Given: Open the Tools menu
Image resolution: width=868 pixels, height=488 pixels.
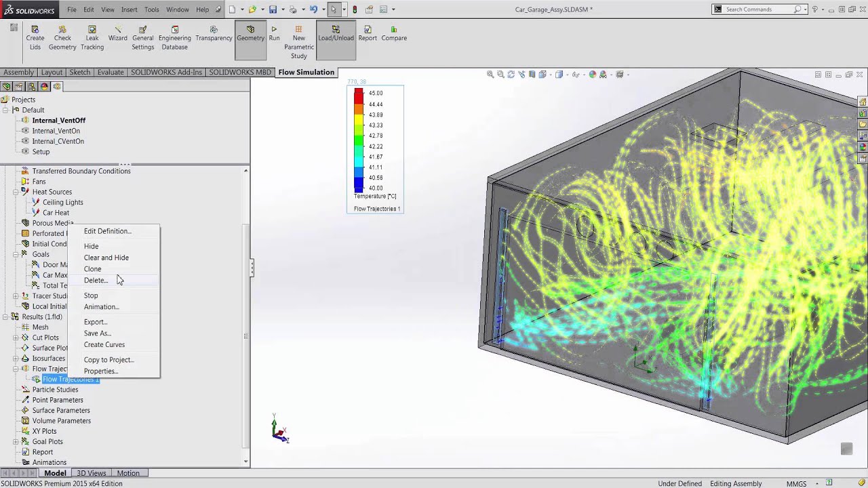Looking at the screenshot, I should [152, 9].
